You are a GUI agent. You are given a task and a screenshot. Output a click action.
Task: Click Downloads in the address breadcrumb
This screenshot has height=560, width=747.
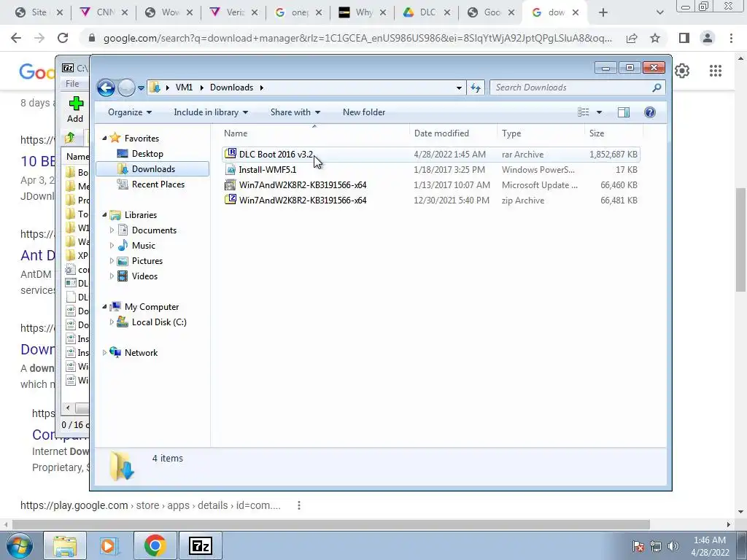[x=231, y=87]
